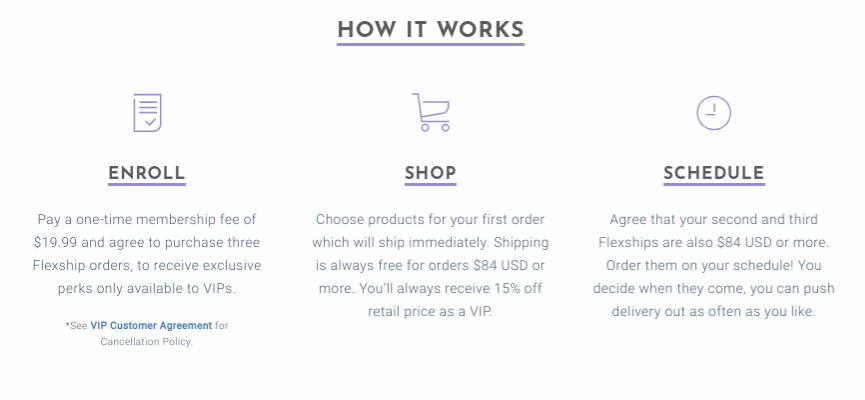Click the 'Cancellation Policy.' footnote text
This screenshot has height=400, width=865.
point(147,342)
